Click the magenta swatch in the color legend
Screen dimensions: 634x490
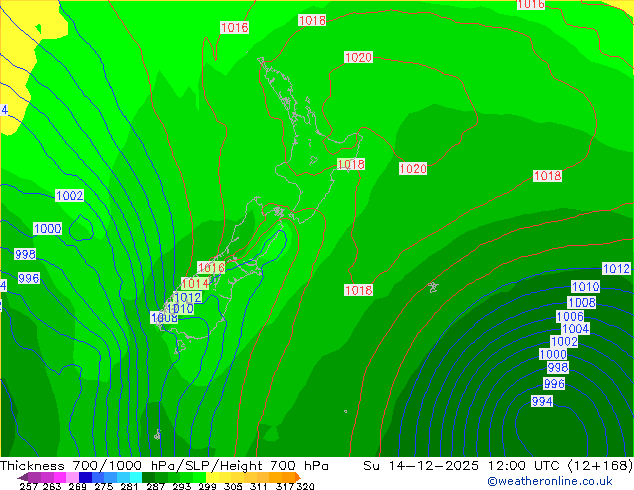[x=55, y=477]
